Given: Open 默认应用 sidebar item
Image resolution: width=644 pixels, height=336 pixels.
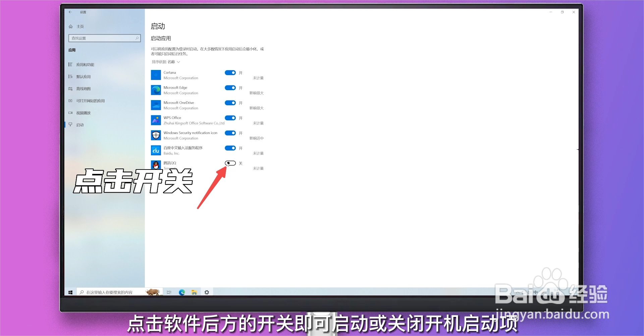Looking at the screenshot, I should tap(84, 77).
